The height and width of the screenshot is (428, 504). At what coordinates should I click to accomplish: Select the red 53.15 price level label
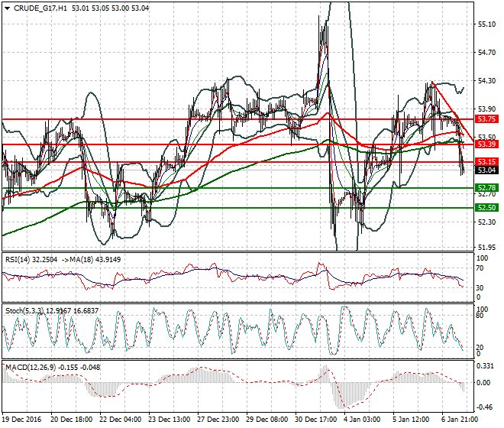click(486, 162)
